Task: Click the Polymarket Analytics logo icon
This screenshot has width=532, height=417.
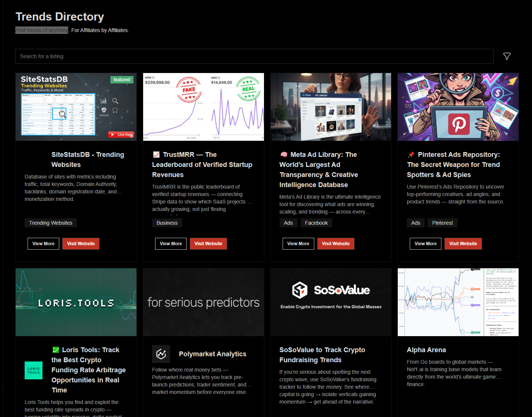Action: pos(161,354)
